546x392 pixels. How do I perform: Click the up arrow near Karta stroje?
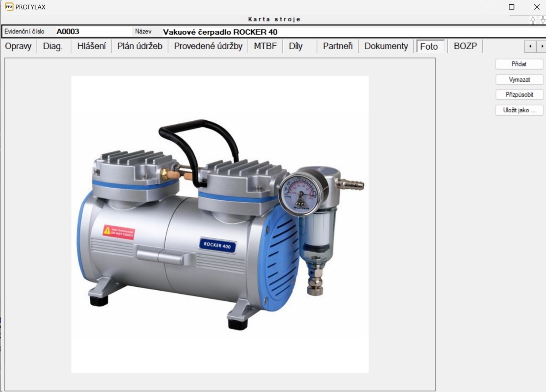click(x=533, y=20)
